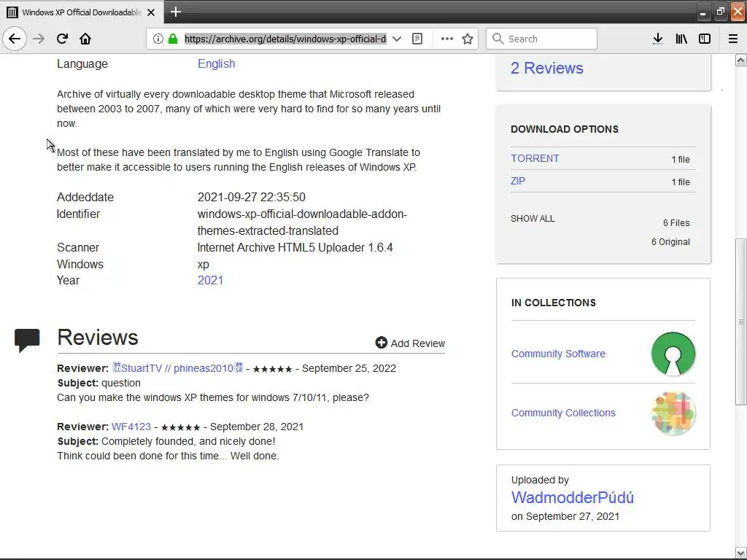
Task: Click the IN COLLECTIONS heading
Action: click(553, 303)
